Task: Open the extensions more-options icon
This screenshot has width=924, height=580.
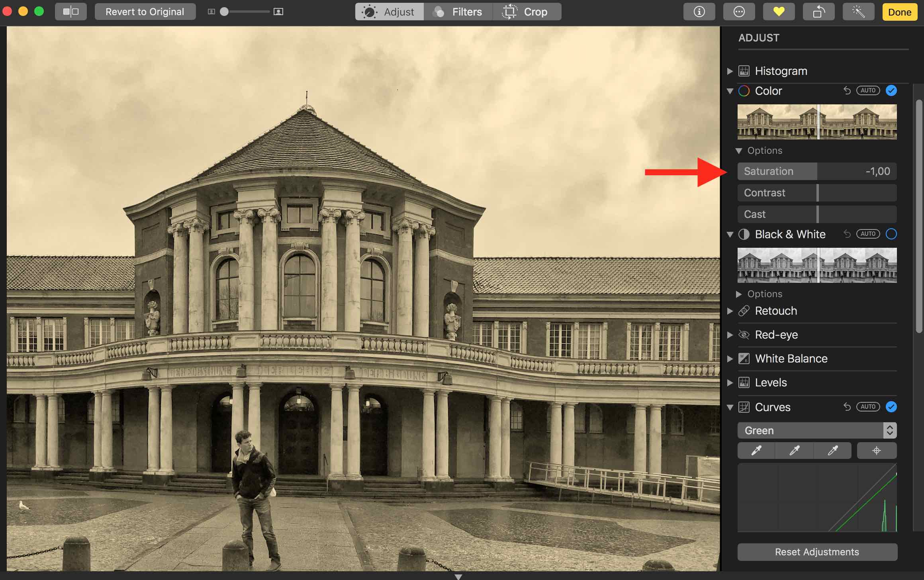Action: [x=739, y=12]
